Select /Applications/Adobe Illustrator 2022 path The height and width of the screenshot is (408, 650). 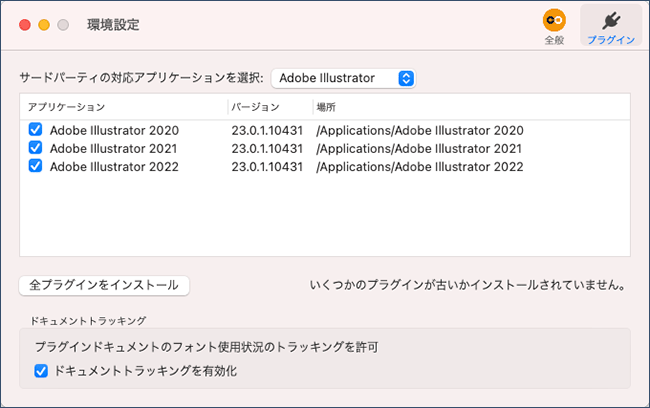point(420,167)
